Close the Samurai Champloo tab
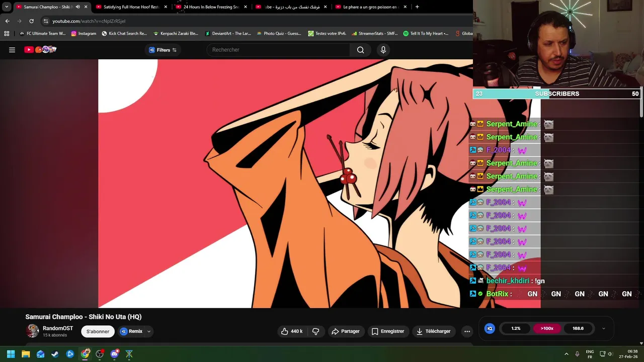 [x=86, y=7]
